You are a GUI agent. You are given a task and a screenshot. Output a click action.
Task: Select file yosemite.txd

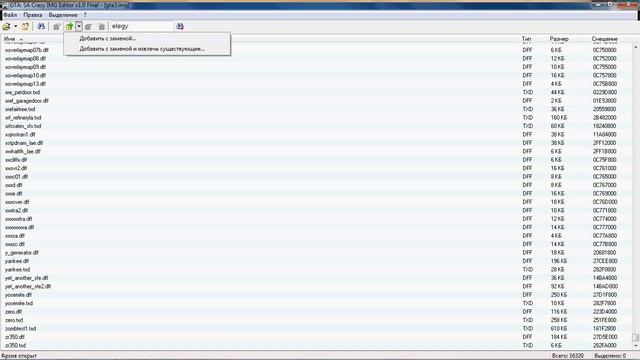point(19,303)
